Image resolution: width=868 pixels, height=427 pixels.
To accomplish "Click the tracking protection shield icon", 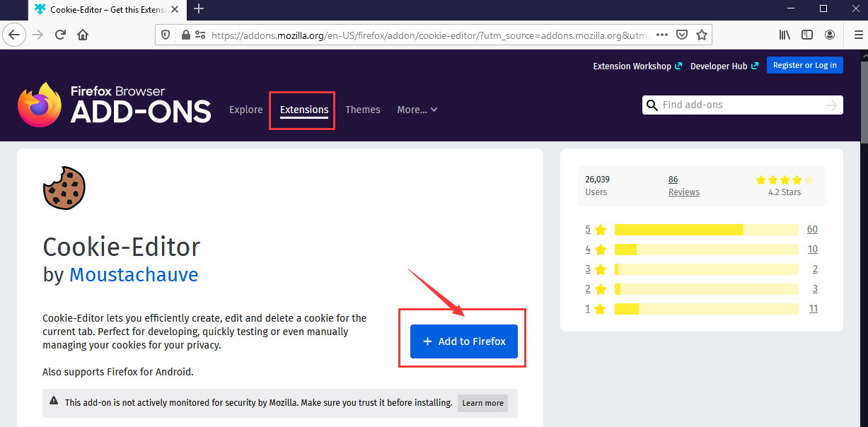I will pos(166,35).
